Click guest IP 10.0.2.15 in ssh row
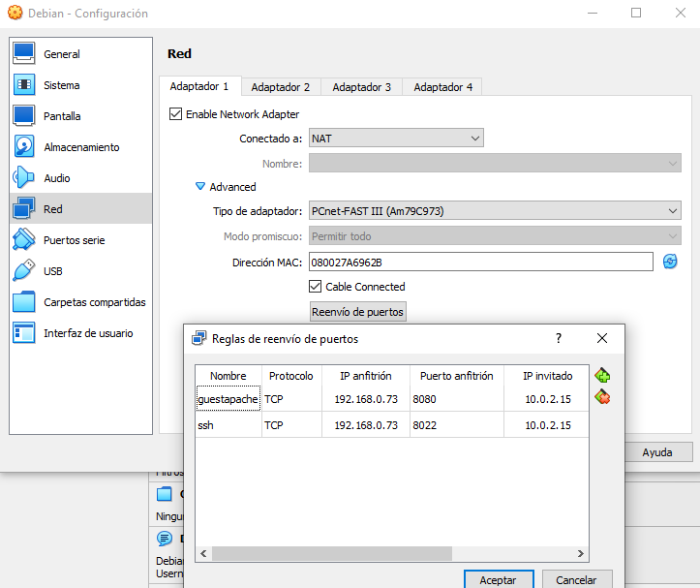Viewport: 700px width, 588px height. click(547, 425)
